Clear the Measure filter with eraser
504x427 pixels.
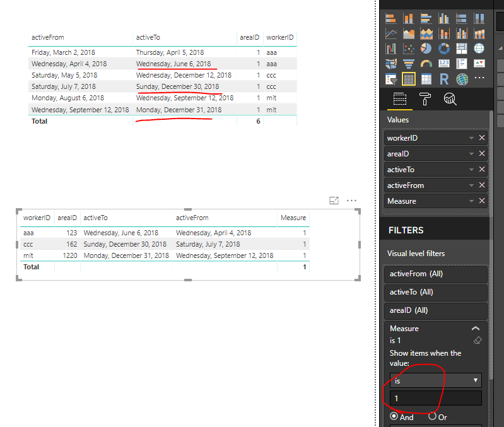[x=478, y=340]
